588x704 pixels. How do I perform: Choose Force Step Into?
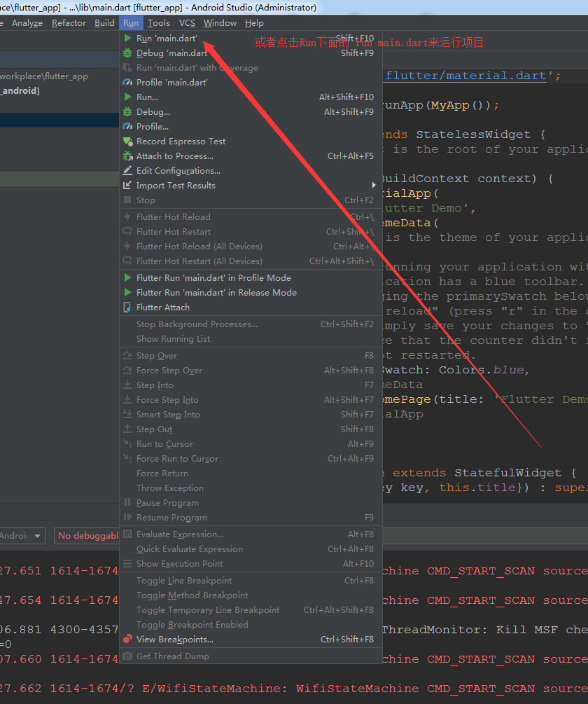click(x=251, y=400)
